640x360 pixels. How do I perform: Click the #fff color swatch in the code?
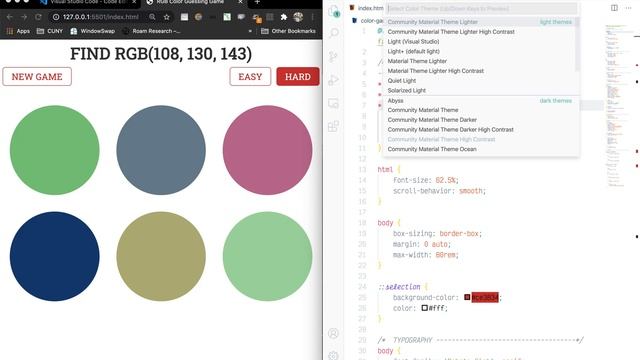[424, 308]
